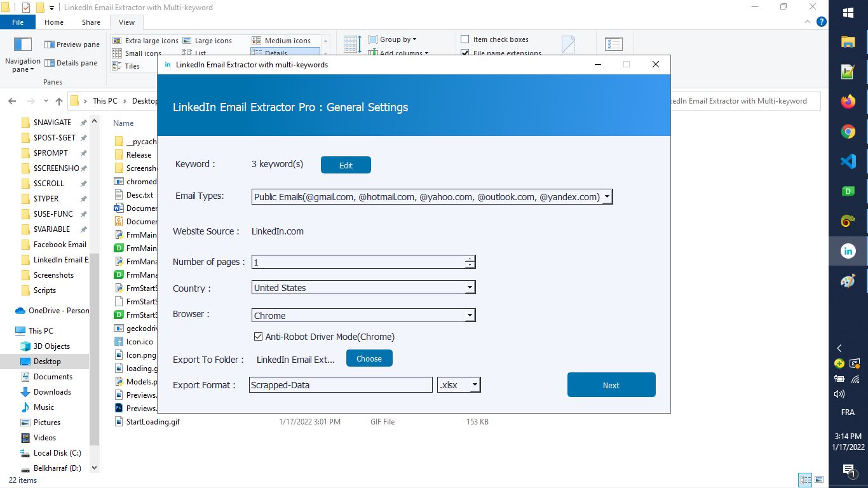Toggle Anti-Robot Driver Mode checkbox

coord(258,337)
